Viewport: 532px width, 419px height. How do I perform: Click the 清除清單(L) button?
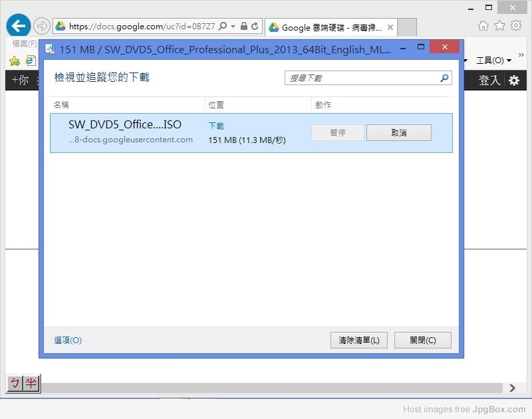point(358,340)
